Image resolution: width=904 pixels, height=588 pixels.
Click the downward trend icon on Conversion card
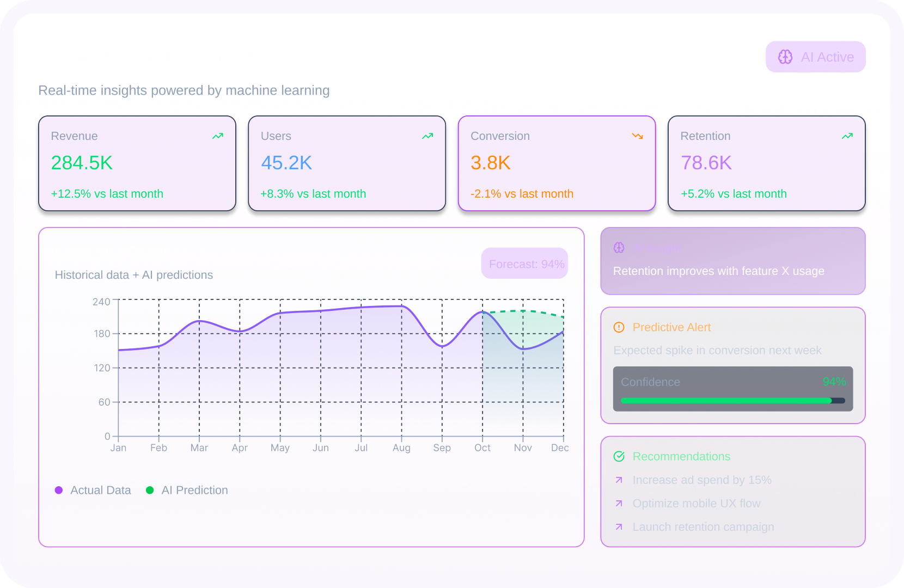tap(637, 136)
